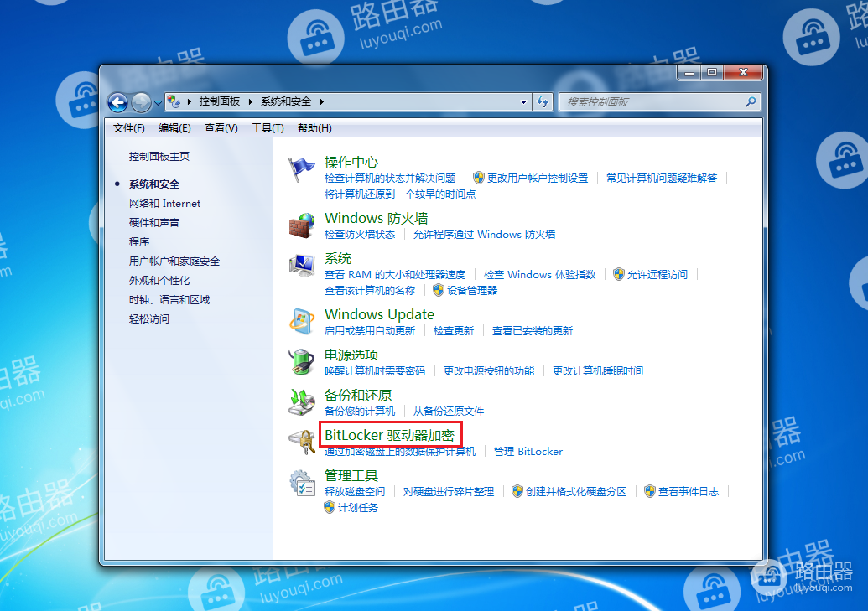868x611 pixels.
Task: Open 网络和 Internet category
Action: tap(164, 203)
